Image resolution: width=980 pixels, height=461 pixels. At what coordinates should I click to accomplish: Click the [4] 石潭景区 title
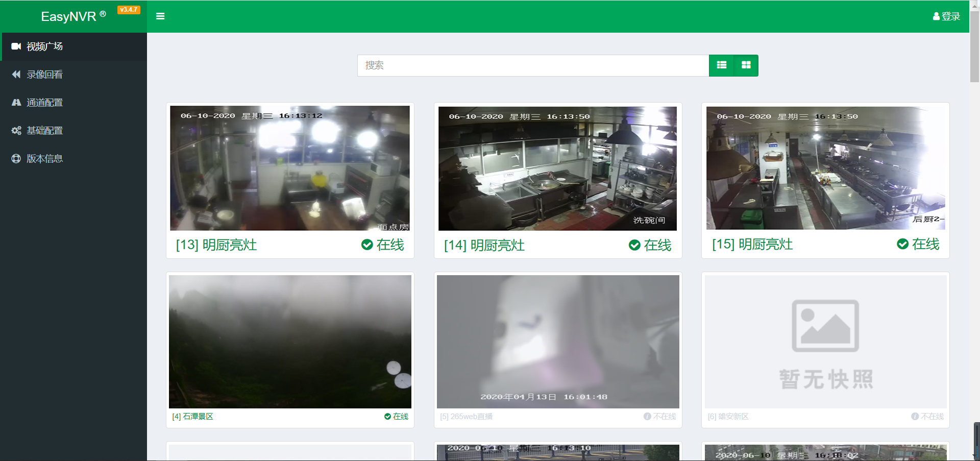192,417
